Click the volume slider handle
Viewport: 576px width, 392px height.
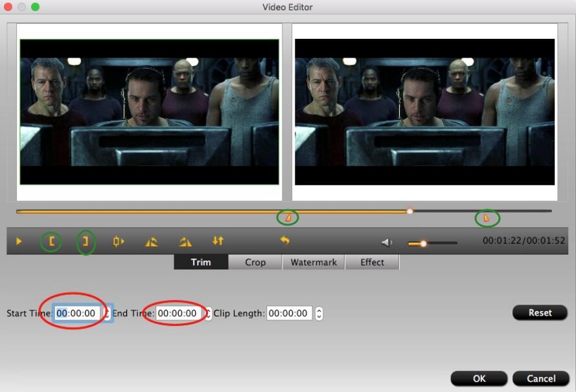(x=423, y=244)
